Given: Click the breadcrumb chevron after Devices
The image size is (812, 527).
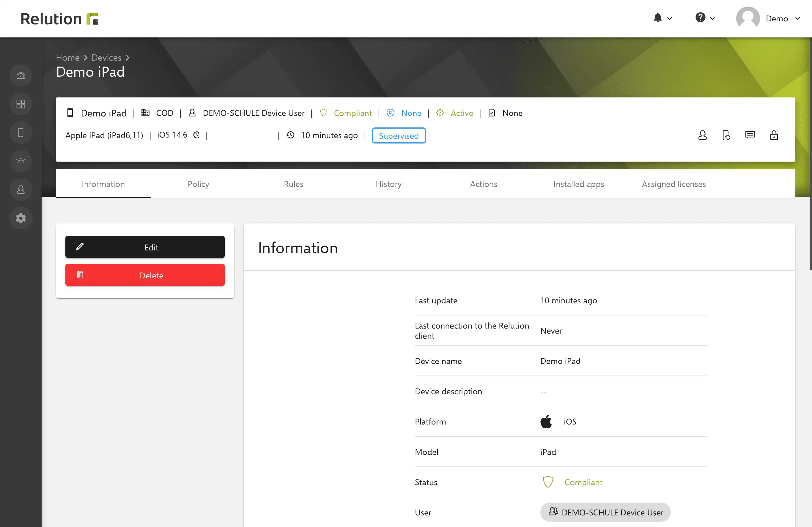Looking at the screenshot, I should coord(128,58).
